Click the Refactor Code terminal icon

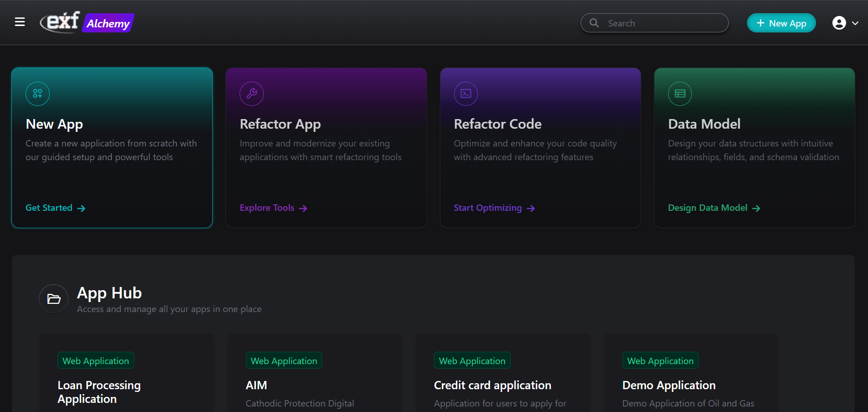[465, 94]
